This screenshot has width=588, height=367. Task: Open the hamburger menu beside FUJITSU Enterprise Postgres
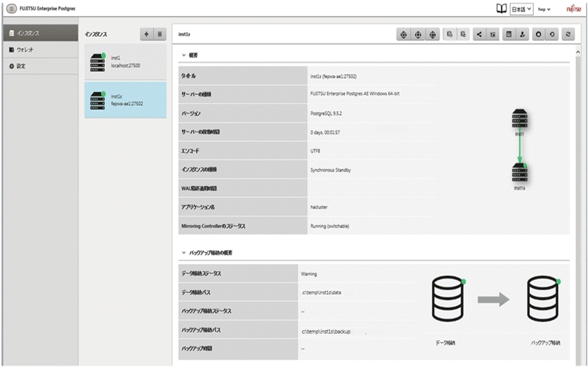pyautogui.click(x=11, y=8)
